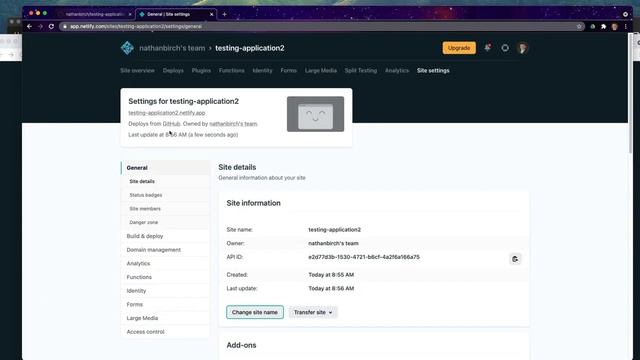Open the Forms top navigation tab
640x360 pixels.
tap(288, 70)
